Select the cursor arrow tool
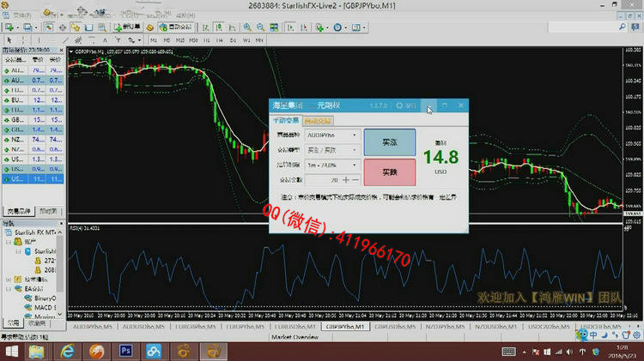Screen dimensions: 644x361 [9, 40]
